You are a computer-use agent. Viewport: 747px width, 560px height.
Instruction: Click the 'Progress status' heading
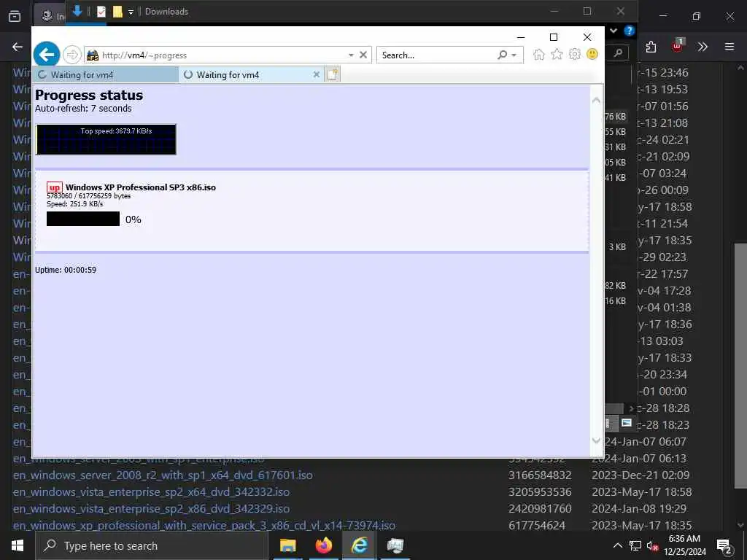click(x=88, y=95)
